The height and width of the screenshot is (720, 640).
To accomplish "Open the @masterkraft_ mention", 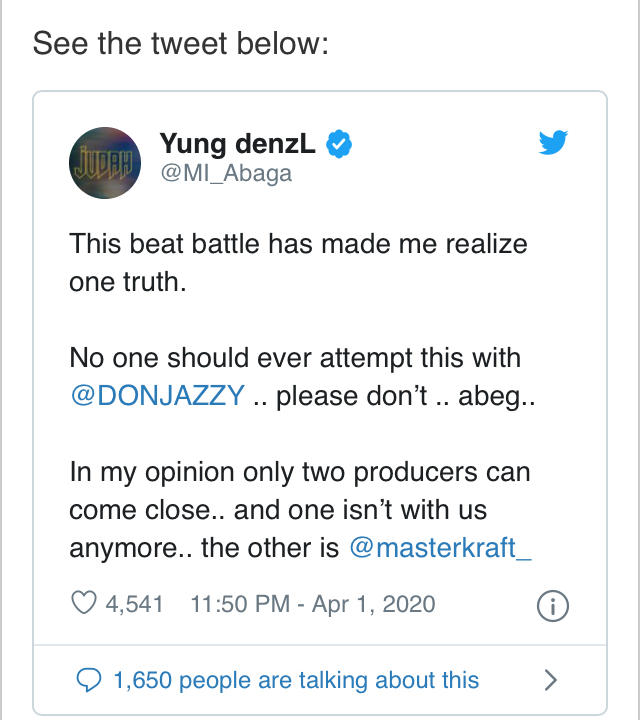I will coord(440,548).
